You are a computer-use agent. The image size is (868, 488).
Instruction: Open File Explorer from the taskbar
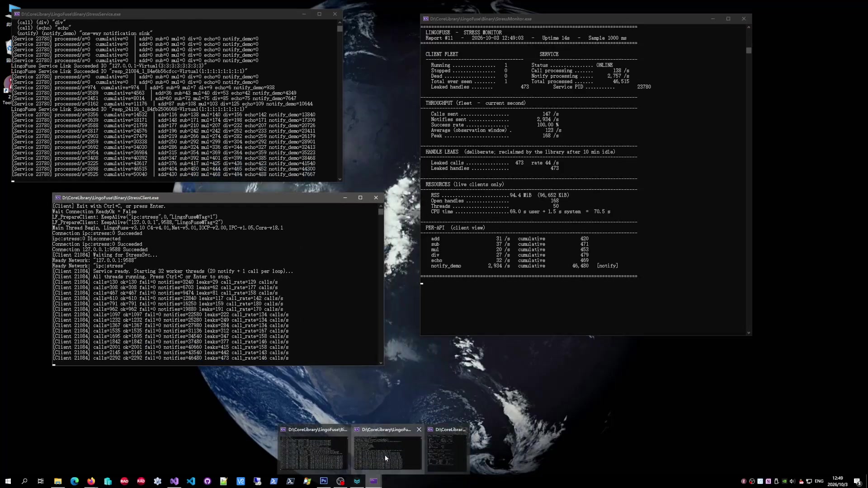(x=58, y=481)
